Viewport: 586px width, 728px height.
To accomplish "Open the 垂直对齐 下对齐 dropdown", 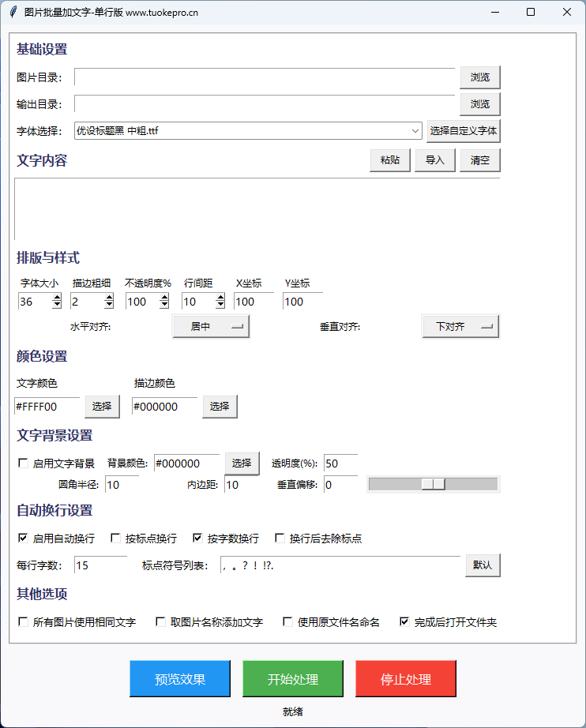I will (x=460, y=326).
